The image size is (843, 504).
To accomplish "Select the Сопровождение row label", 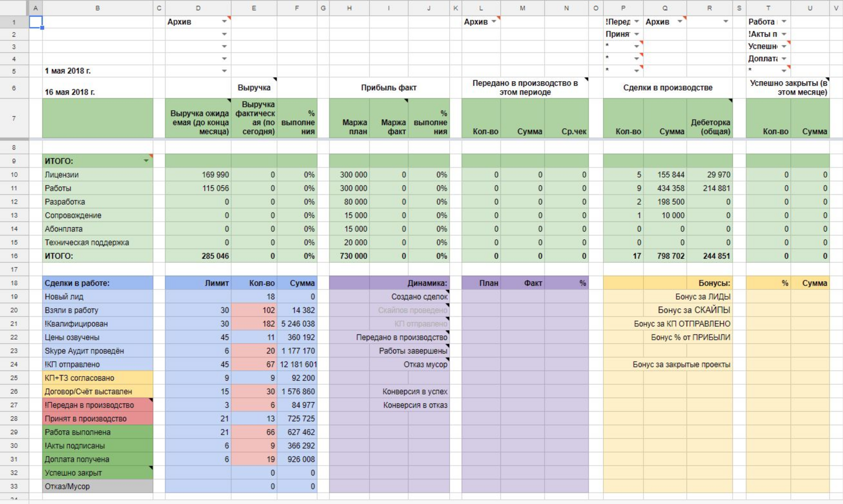I will pos(97,215).
